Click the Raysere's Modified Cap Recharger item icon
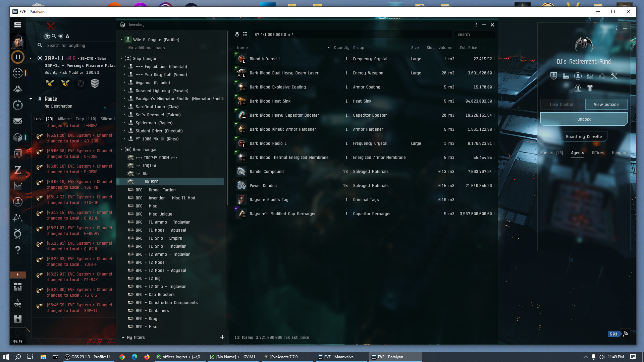 [241, 214]
